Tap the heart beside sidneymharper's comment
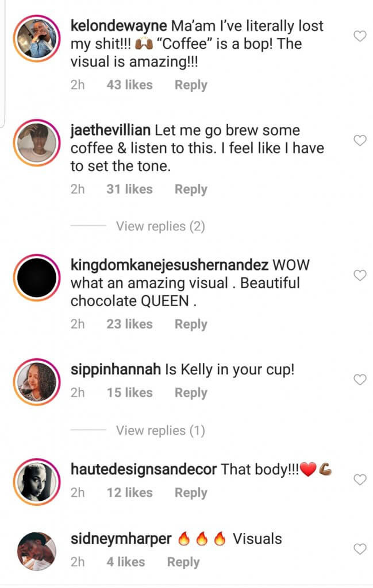Screen dimensions: 373x588 point(360,550)
